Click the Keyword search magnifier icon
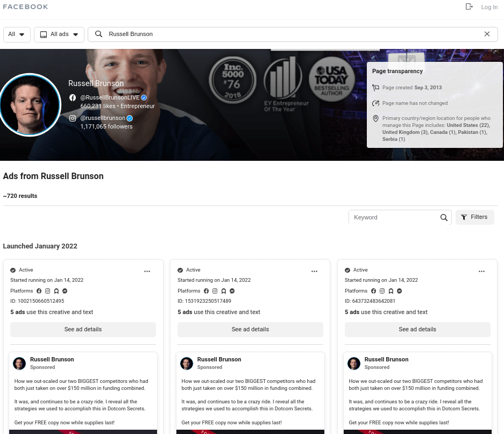The width and height of the screenshot is (504, 434). pyautogui.click(x=444, y=218)
